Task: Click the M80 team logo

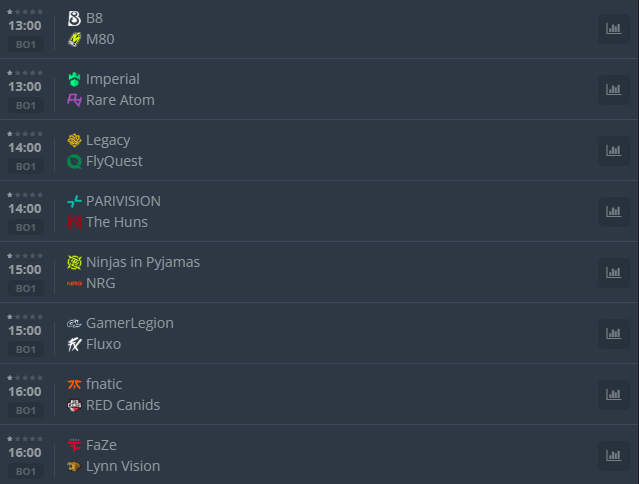Action: coord(74,40)
